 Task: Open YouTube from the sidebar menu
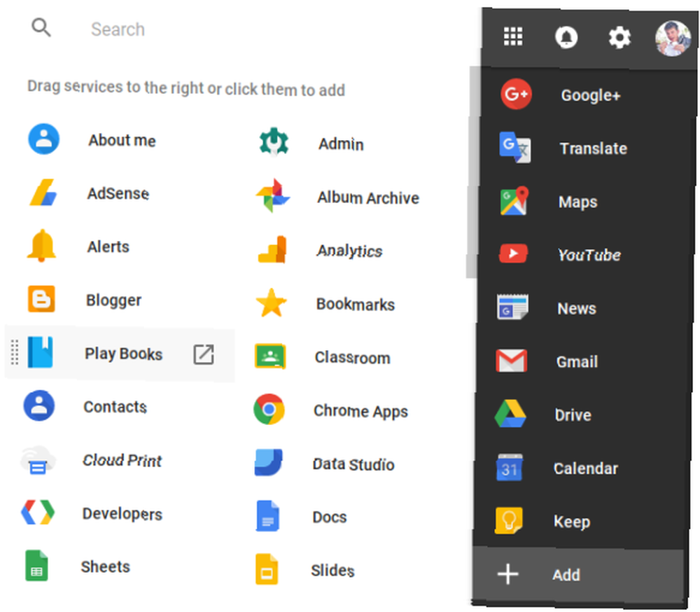click(586, 255)
